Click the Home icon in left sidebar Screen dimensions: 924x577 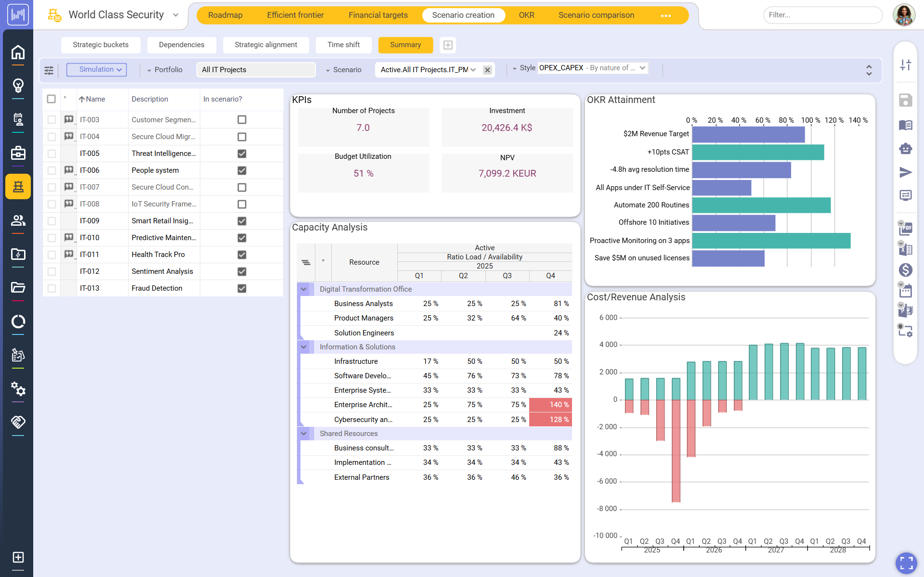coord(18,52)
